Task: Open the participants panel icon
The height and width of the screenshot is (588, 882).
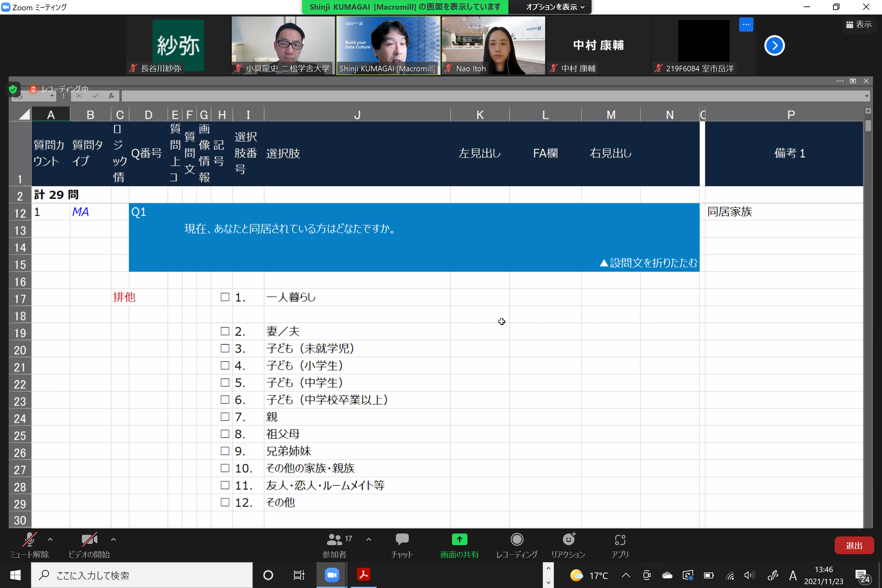Action: click(335, 540)
